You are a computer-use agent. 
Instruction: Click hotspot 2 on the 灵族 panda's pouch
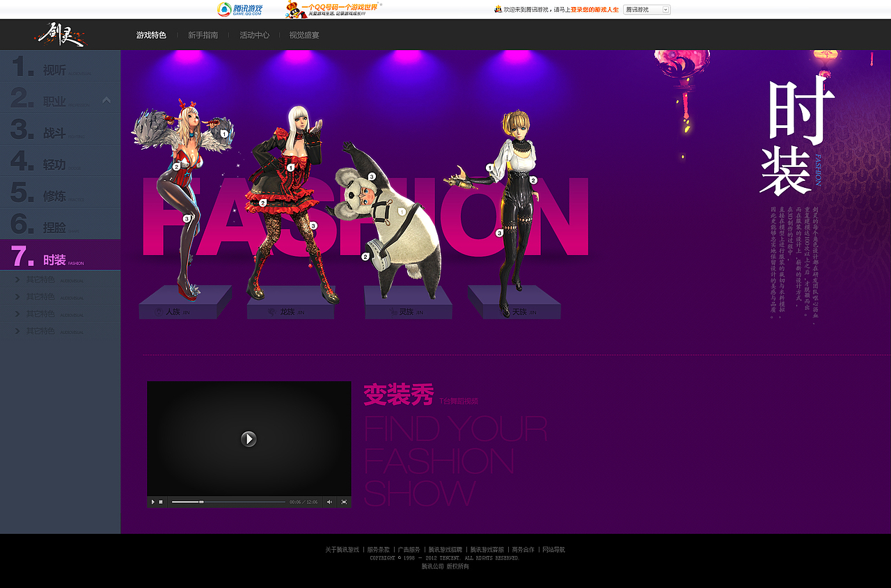click(x=365, y=256)
